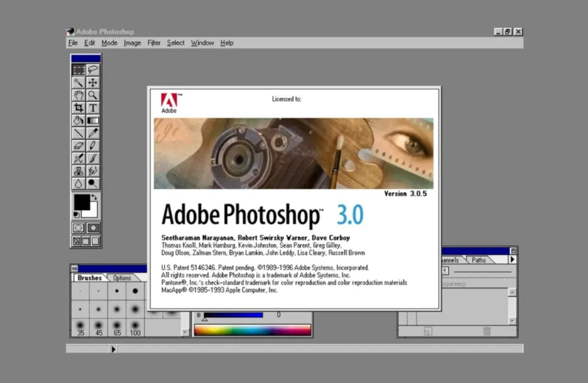Select the Magic Wand tool
This screenshot has height=383, width=588.
point(79,82)
